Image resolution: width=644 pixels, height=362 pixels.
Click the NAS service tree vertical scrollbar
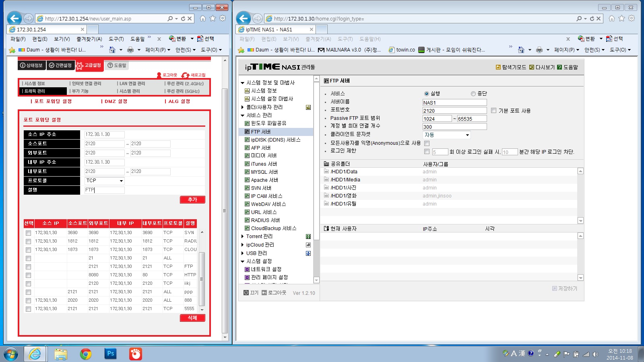click(316, 179)
